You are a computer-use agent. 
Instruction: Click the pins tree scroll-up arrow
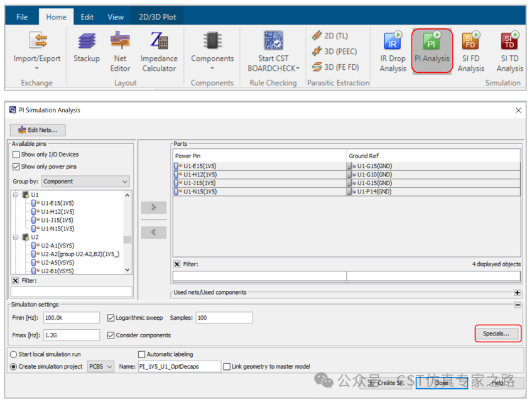pyautogui.click(x=128, y=195)
